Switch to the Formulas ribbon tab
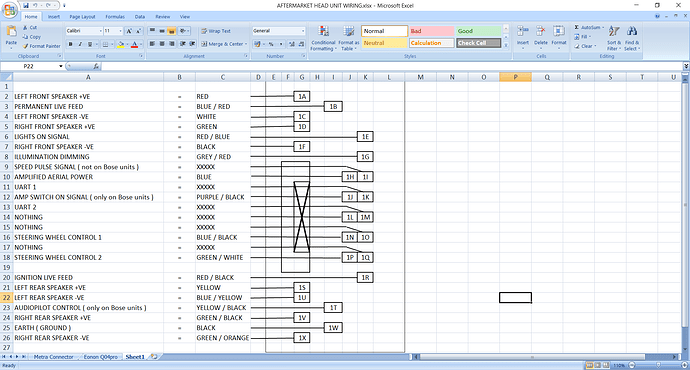 [115, 17]
